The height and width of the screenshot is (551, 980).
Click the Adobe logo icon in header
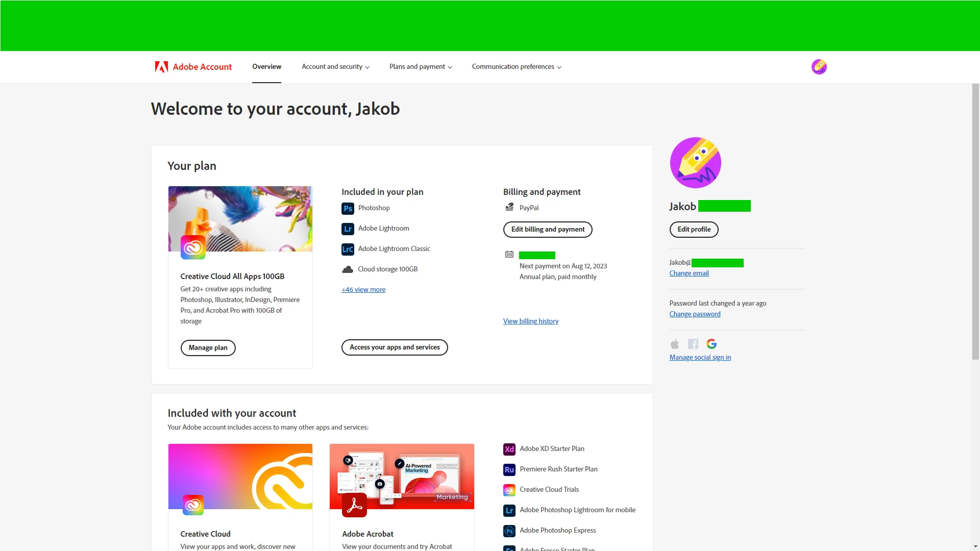click(161, 67)
